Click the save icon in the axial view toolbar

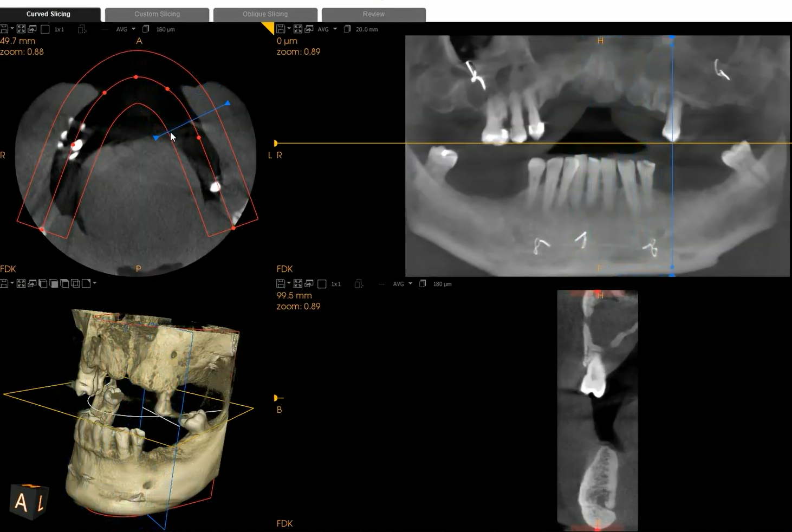point(4,29)
